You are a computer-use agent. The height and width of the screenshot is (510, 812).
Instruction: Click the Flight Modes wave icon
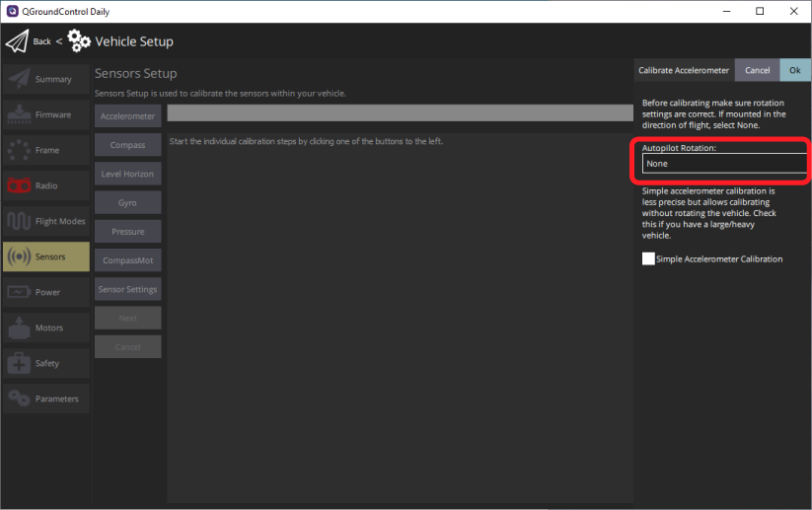tap(19, 221)
